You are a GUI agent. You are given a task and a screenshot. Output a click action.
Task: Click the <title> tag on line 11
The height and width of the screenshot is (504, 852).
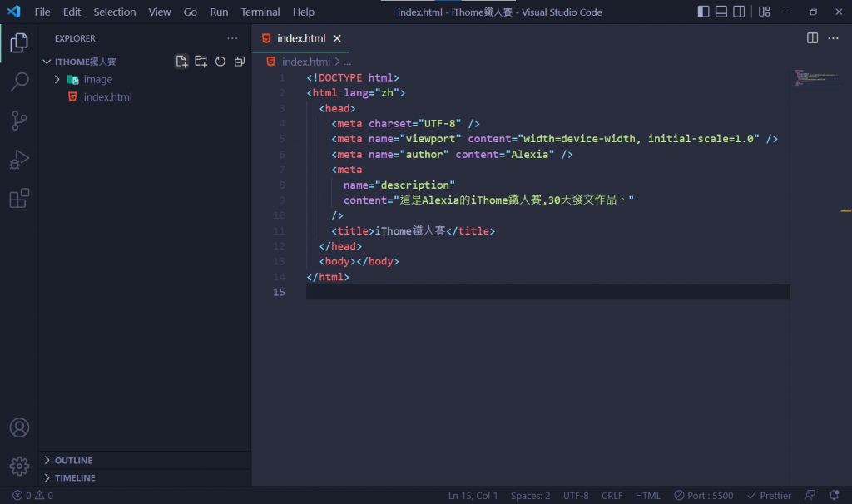pyautogui.click(x=353, y=231)
